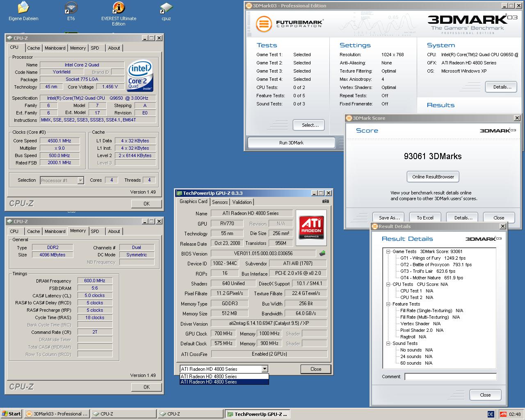The width and height of the screenshot is (525, 420).
Task: Click the ATI tray icon in system tray
Action: 503,414
